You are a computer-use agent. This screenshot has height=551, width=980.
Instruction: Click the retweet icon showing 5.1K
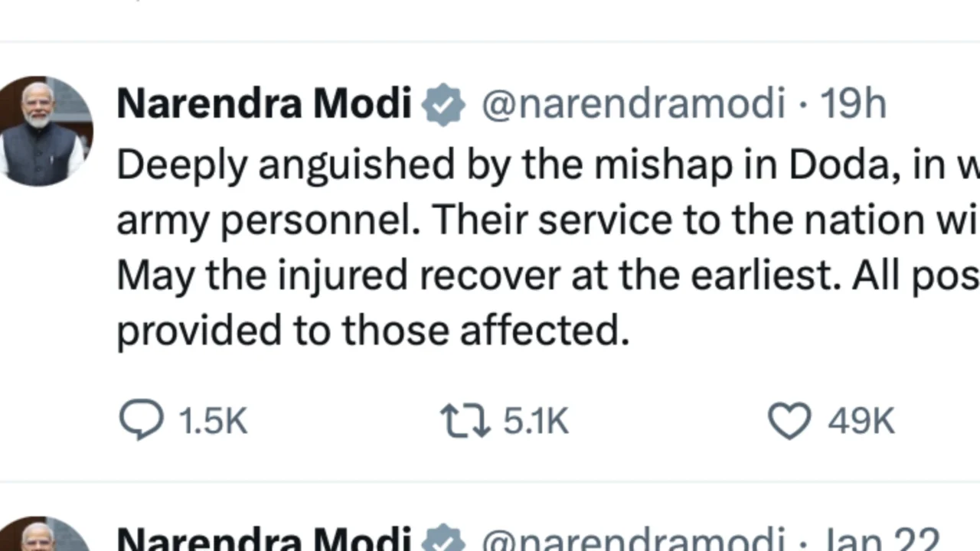pyautogui.click(x=464, y=419)
